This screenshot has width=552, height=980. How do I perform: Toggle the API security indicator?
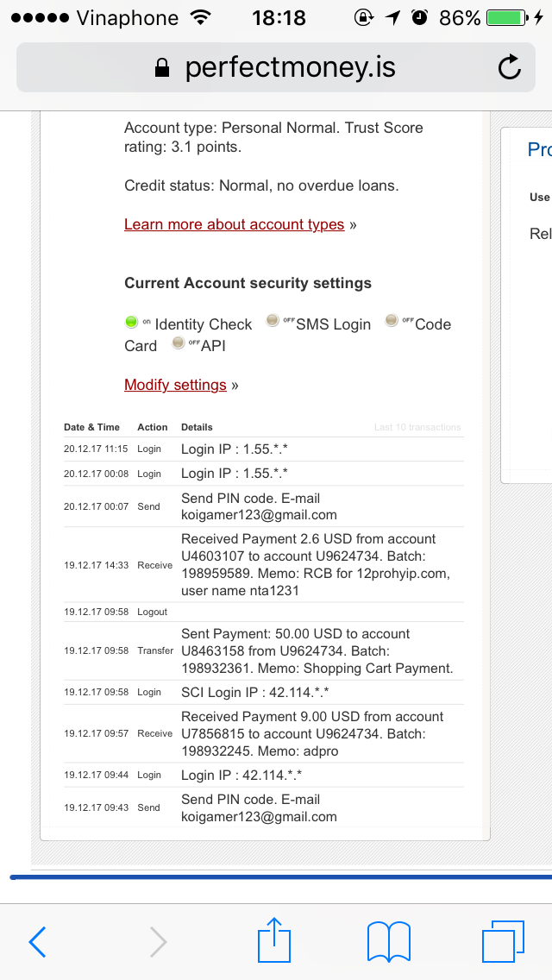179,343
